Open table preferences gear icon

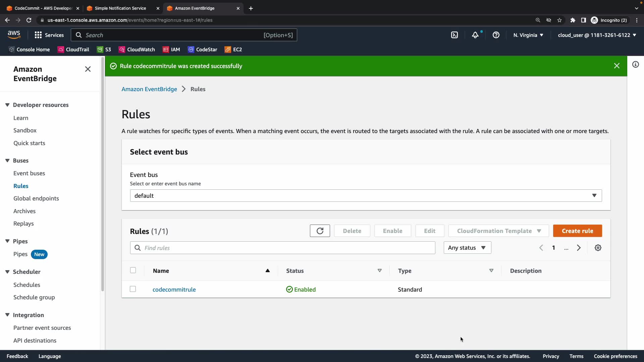(x=598, y=248)
